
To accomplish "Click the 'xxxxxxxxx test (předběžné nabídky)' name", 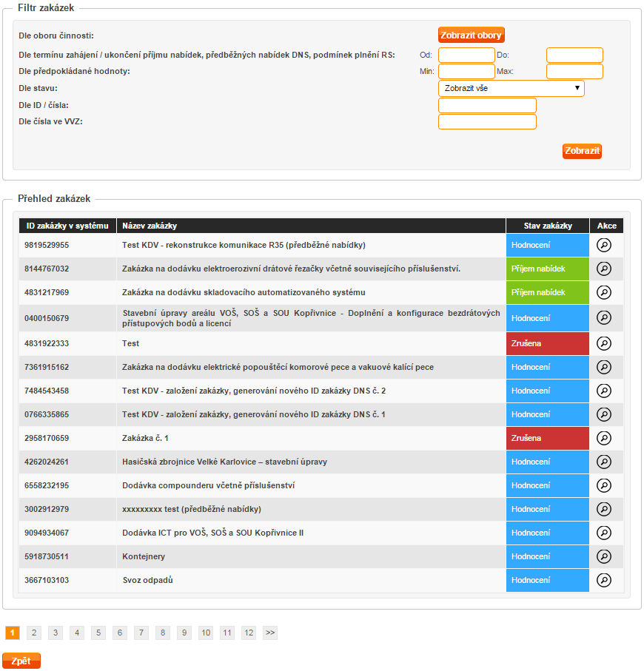I will [192, 509].
